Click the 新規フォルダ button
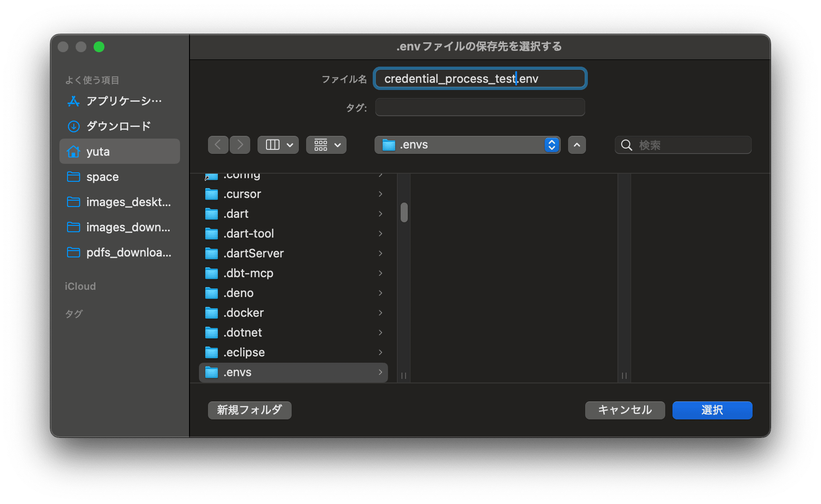Image resolution: width=821 pixels, height=504 pixels. [x=249, y=410]
